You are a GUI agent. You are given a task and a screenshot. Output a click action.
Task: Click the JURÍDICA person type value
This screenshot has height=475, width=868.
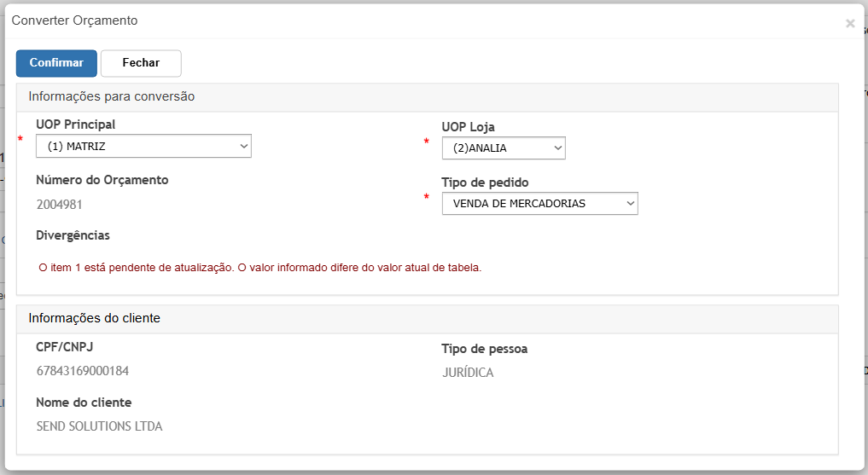[x=468, y=373]
